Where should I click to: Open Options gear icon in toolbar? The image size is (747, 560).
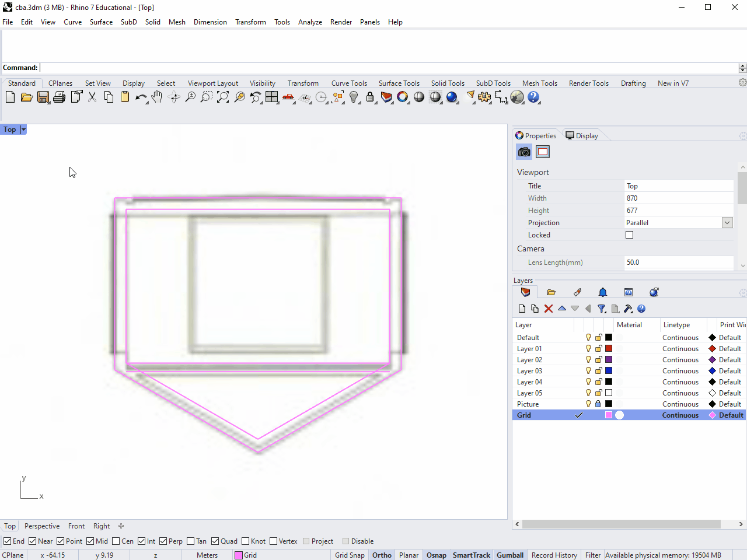click(484, 97)
